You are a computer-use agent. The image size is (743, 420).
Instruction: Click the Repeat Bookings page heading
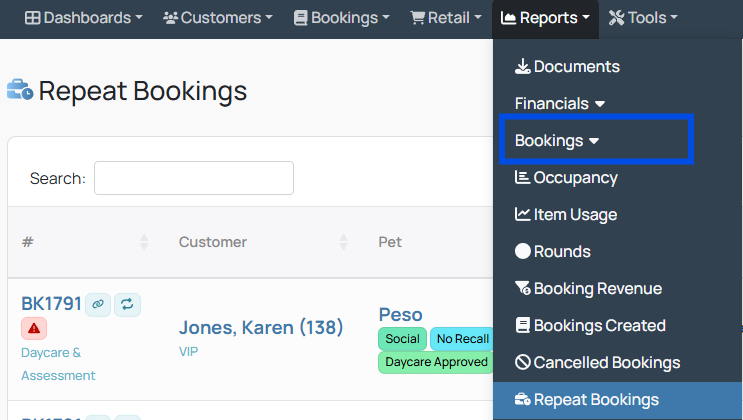tap(143, 91)
